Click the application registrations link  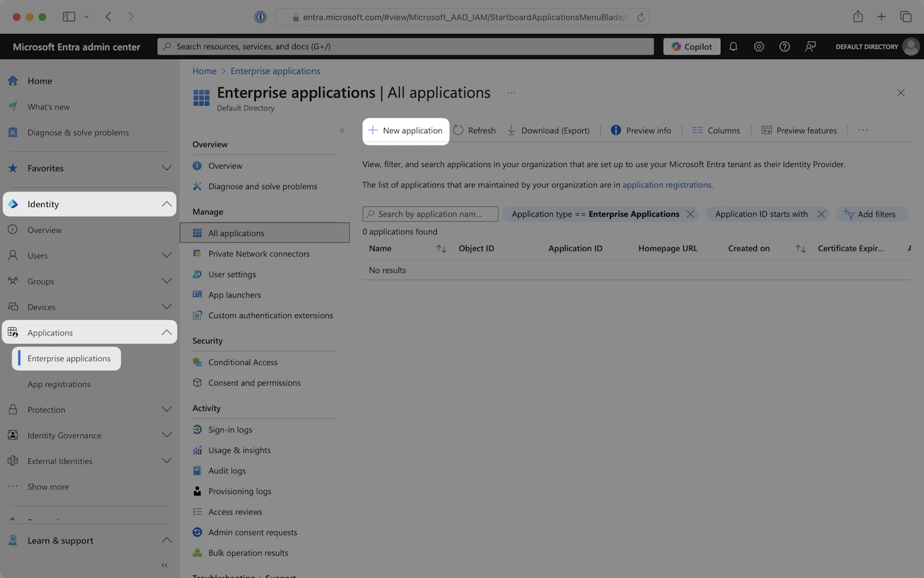(x=667, y=185)
